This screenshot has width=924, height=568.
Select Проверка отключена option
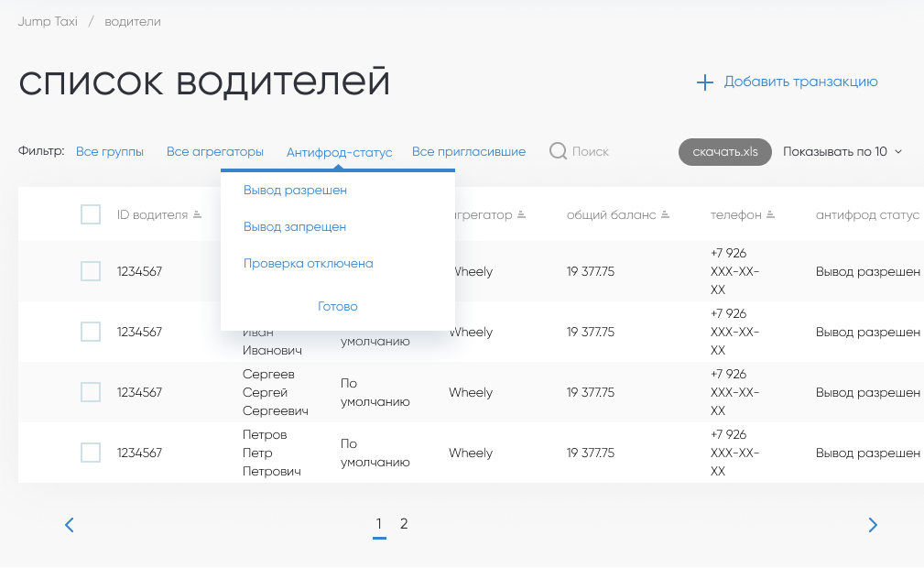click(x=309, y=263)
